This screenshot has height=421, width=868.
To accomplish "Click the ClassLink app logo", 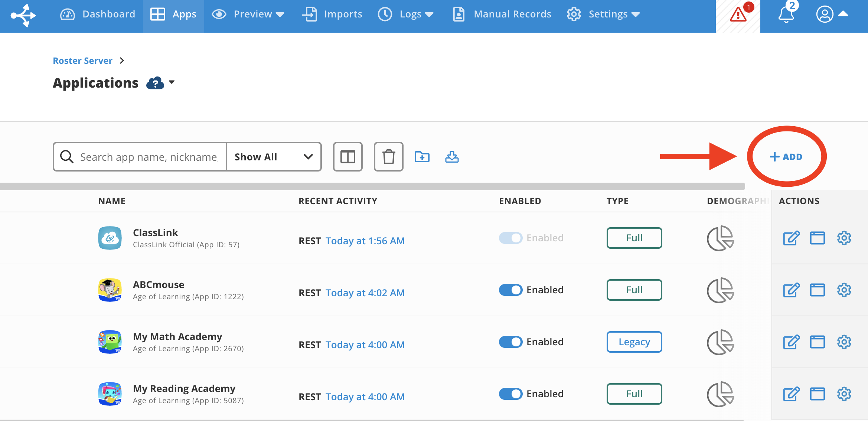I will click(x=110, y=238).
